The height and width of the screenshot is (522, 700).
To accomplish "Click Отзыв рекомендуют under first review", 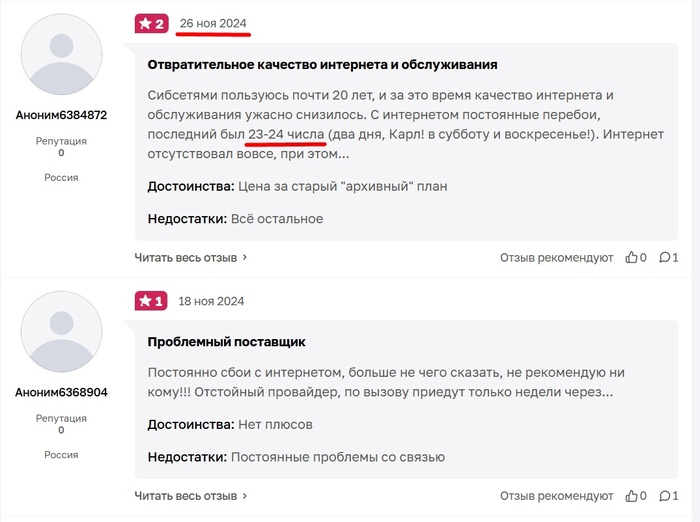I will tap(557, 258).
